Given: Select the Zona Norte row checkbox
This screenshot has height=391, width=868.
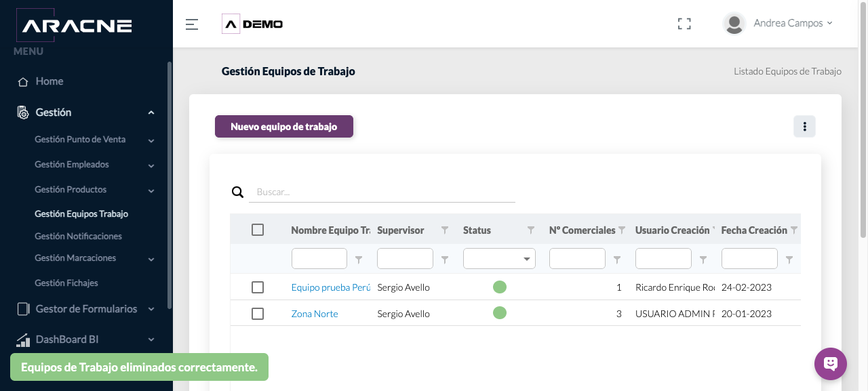Looking at the screenshot, I should 258,314.
